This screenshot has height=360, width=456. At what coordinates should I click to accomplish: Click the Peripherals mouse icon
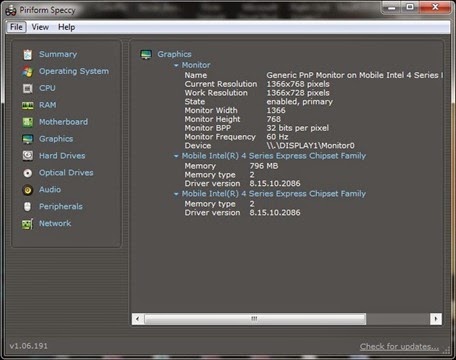point(28,207)
